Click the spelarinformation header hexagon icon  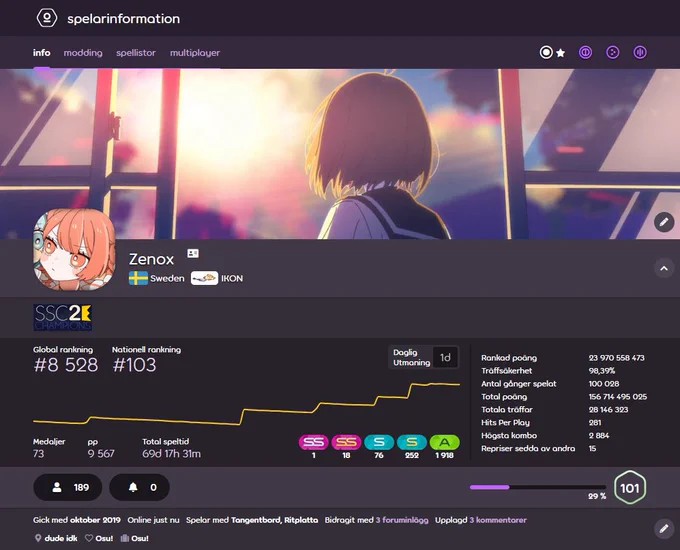click(x=46, y=18)
